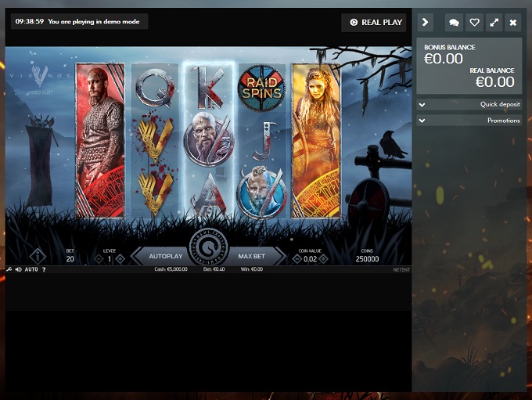Screen dimensions: 532x400
Task: Click the Cash €5,000.00 text
Action: tap(171, 269)
